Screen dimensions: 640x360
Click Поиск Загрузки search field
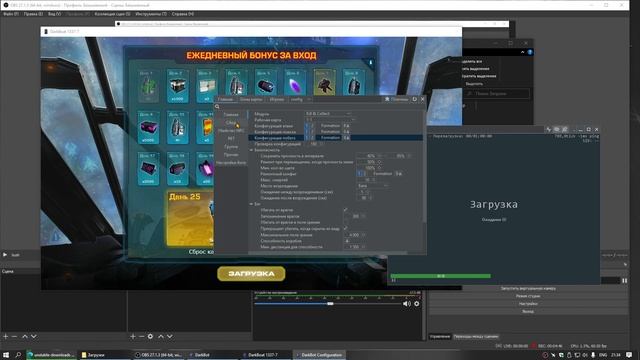pos(497,93)
